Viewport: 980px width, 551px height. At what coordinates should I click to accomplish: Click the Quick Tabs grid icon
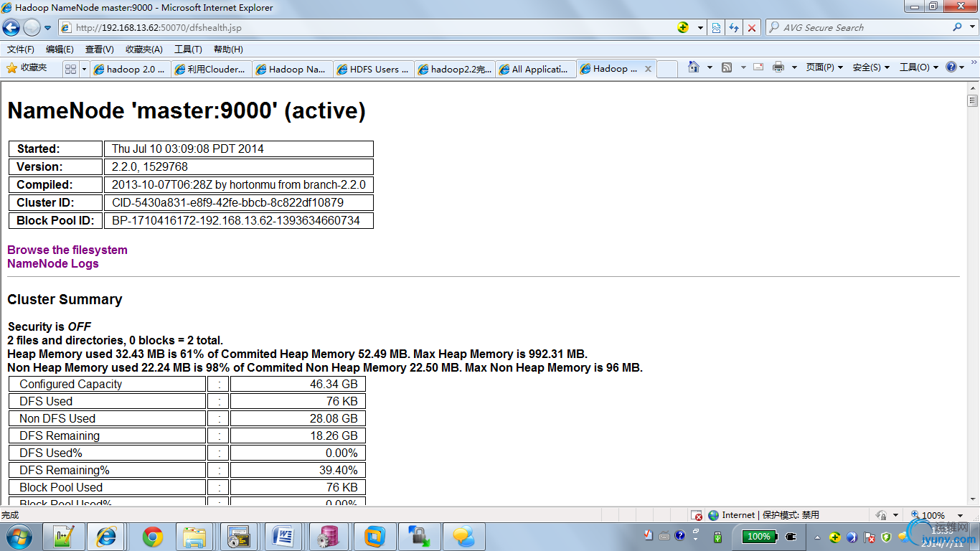coord(70,69)
